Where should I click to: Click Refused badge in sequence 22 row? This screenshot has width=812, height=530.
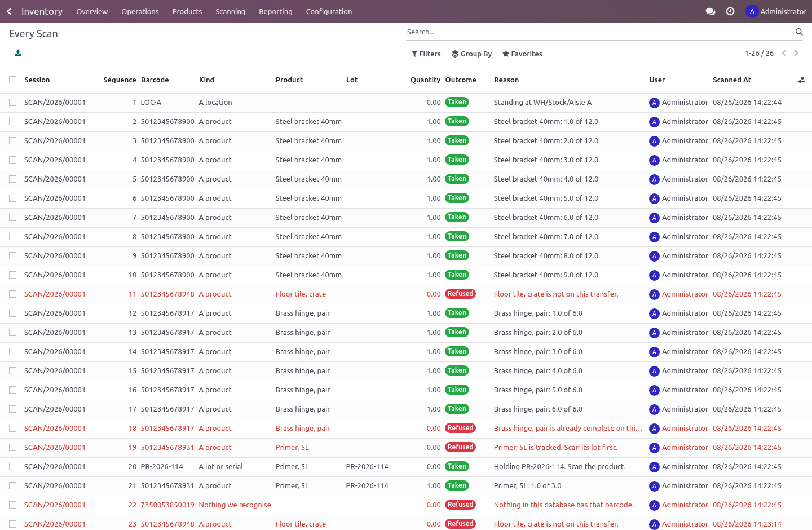coord(460,505)
